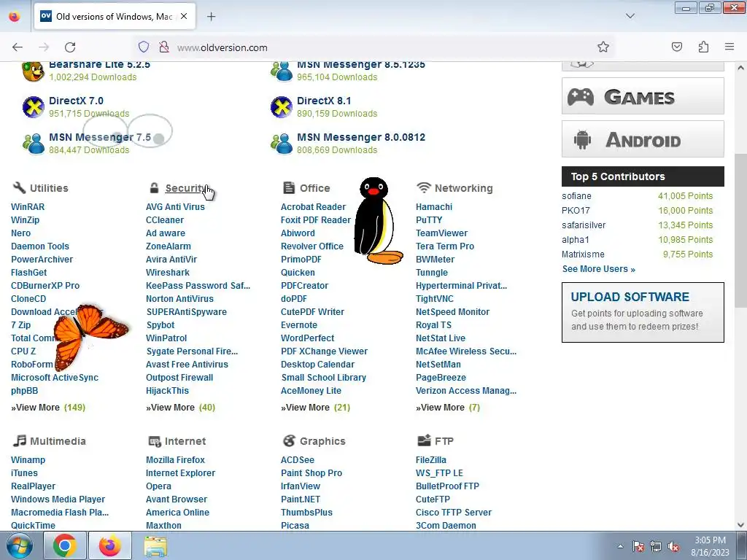Viewport: 747px width, 560px height.
Task: View more Networking (7)
Action: click(448, 408)
